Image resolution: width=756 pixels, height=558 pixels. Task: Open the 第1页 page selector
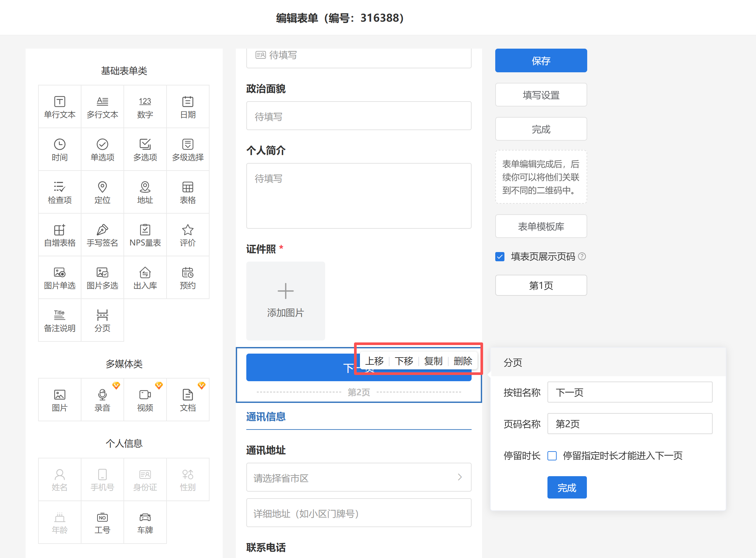[541, 286]
